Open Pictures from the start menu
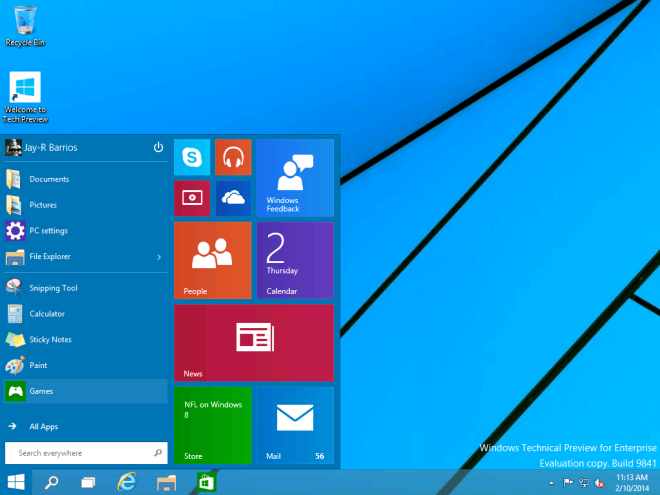Viewport: 660px width, 495px height. tap(86, 205)
